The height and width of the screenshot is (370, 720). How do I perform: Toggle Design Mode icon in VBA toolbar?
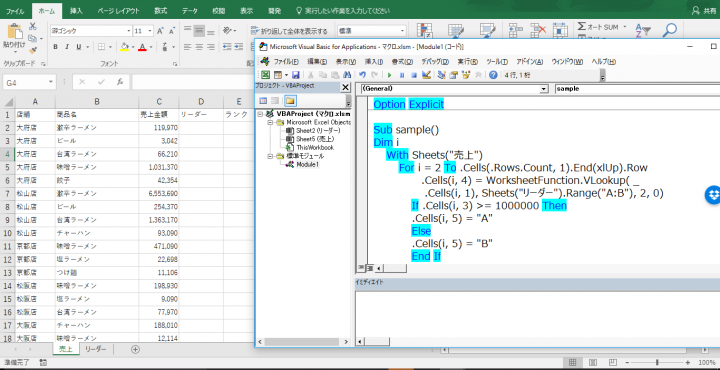426,75
